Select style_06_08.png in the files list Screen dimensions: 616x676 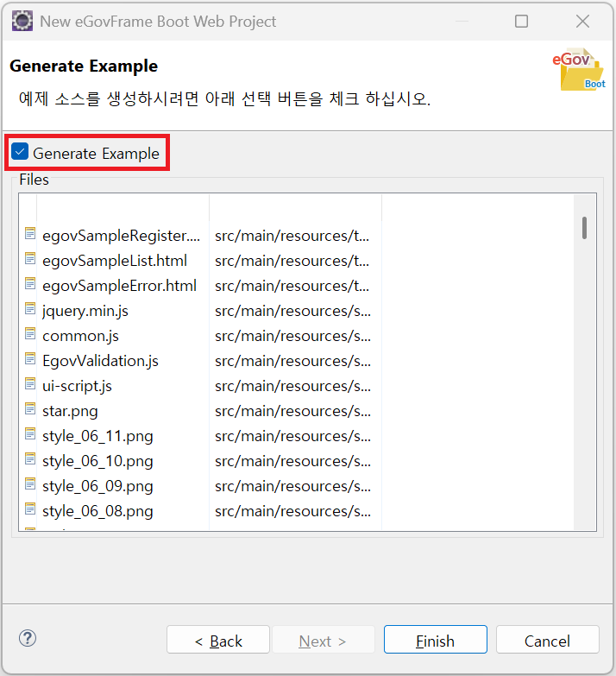tap(97, 511)
